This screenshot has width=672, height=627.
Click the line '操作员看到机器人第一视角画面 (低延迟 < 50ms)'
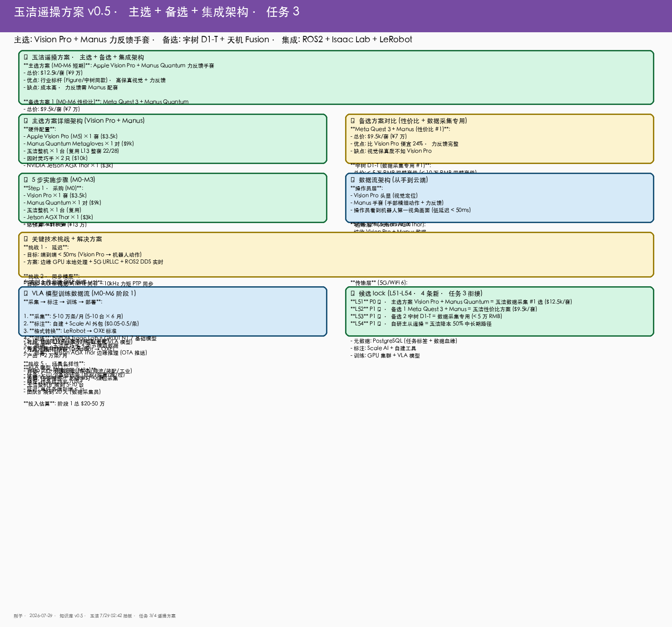tap(410, 210)
